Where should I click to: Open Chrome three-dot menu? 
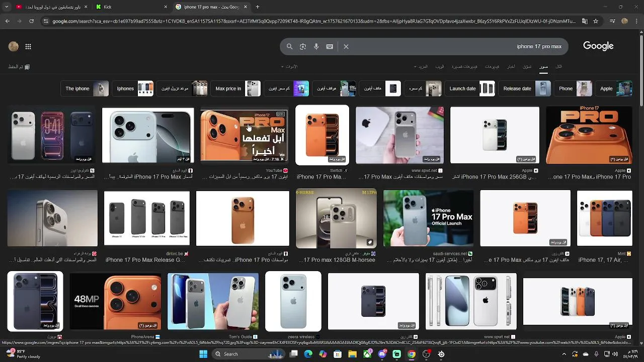click(636, 21)
